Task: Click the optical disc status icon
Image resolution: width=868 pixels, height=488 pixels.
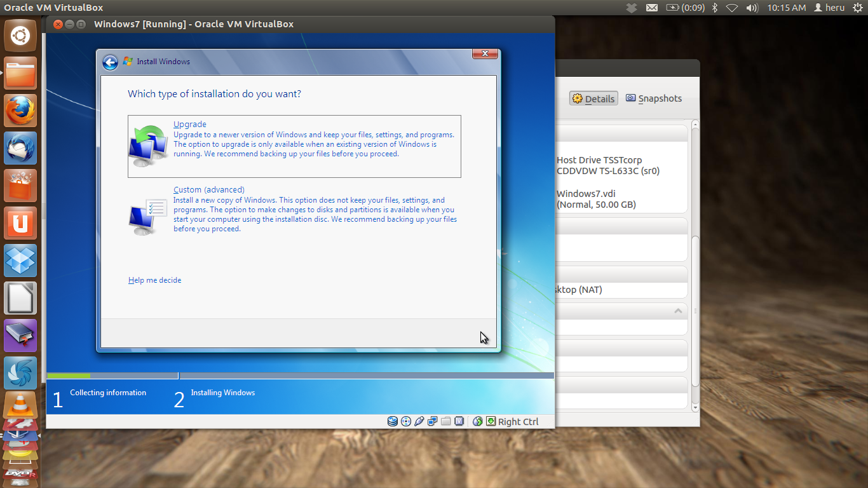Action: pos(406,421)
